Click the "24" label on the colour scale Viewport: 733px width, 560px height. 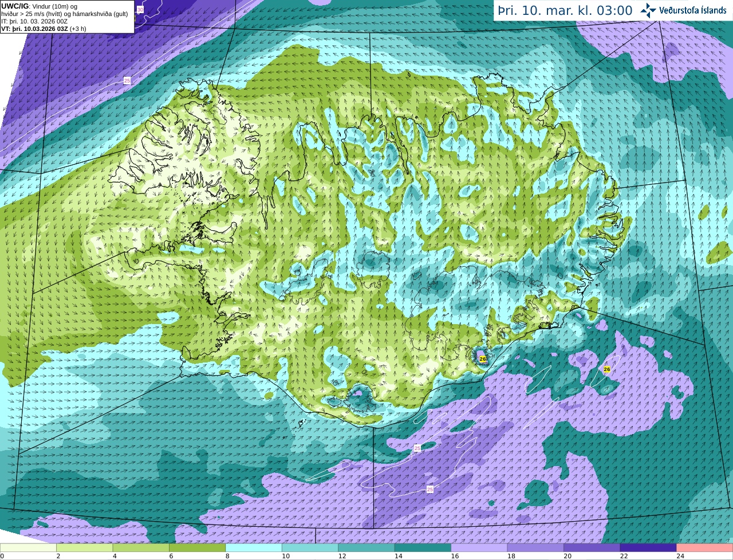pos(680,556)
